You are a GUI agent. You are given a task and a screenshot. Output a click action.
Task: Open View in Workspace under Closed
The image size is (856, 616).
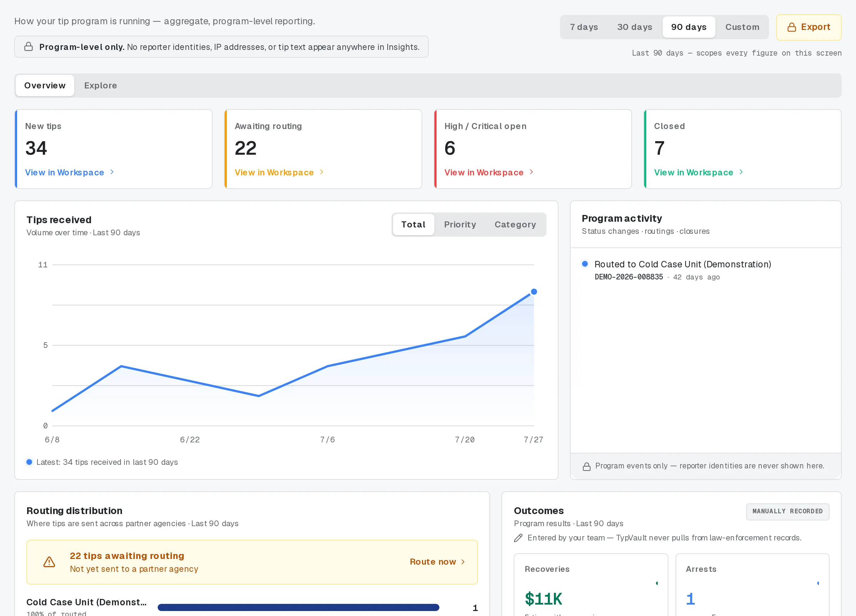698,173
